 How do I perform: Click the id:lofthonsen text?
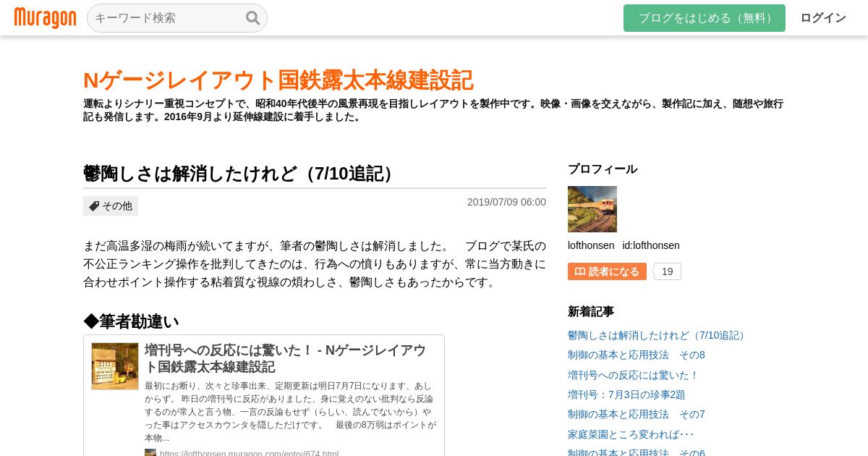[651, 245]
